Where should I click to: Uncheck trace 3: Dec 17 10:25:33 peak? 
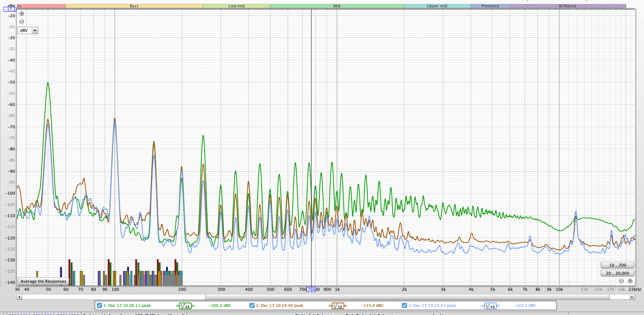[404, 305]
